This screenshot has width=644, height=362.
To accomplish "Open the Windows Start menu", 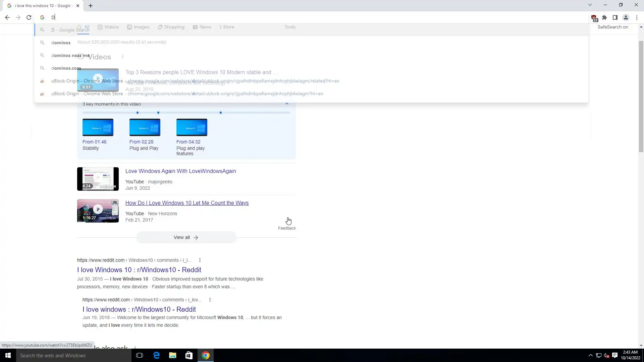I will (8, 355).
